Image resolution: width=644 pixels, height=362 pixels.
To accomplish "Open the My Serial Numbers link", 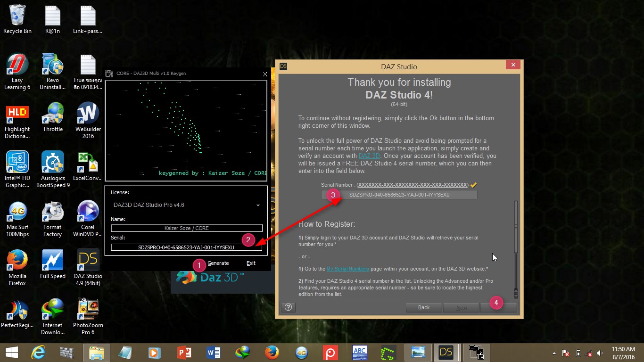I will pos(348,269).
